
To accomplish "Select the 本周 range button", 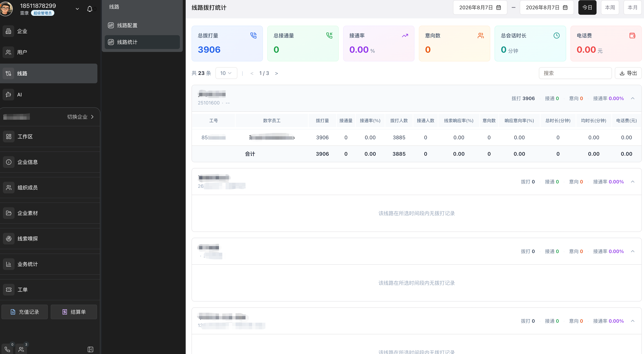I will coord(610,8).
